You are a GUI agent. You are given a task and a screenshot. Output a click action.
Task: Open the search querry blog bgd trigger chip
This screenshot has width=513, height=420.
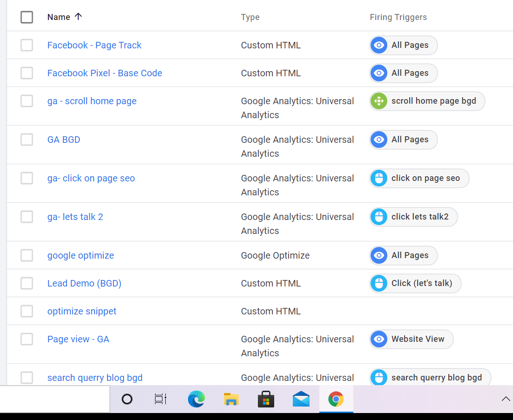(x=430, y=378)
